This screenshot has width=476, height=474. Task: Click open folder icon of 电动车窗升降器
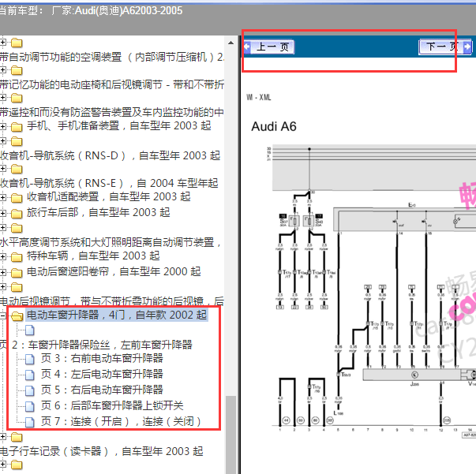17,316
